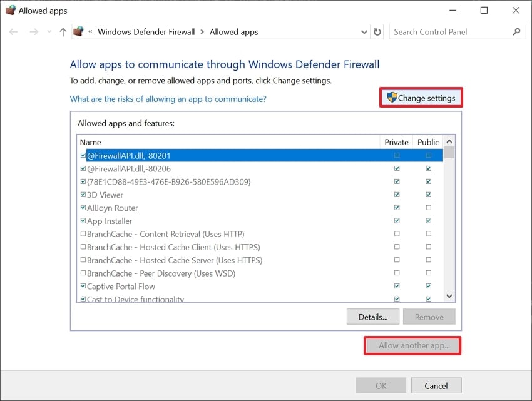Select Windows Defender Firewall breadcrumb

tap(146, 32)
